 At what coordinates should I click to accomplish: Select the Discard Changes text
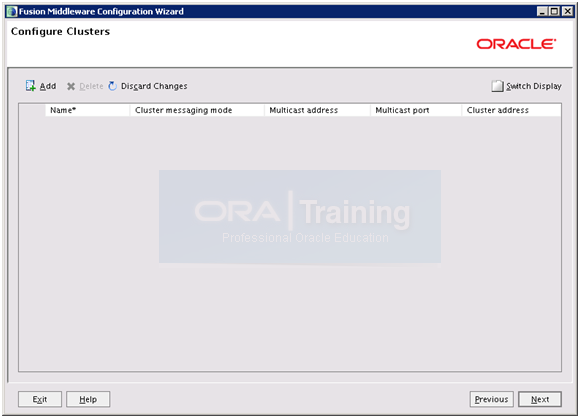coord(154,86)
